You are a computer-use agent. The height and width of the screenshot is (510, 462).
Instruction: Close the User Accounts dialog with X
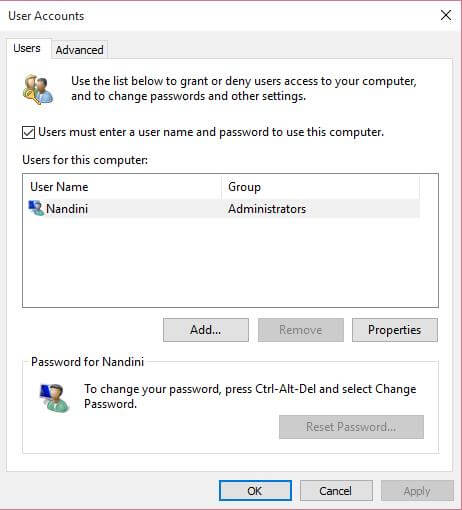[446, 15]
